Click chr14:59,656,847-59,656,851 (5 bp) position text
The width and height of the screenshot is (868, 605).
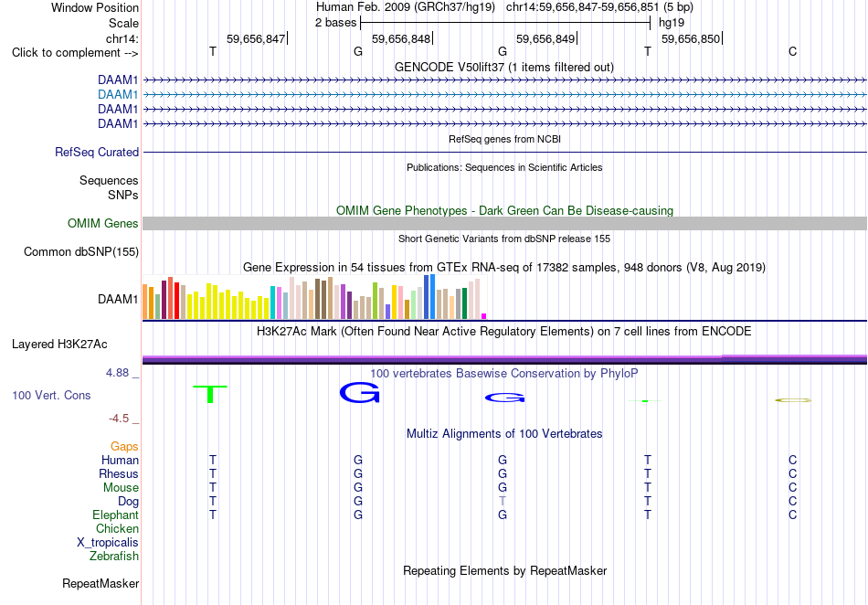pyautogui.click(x=599, y=7)
